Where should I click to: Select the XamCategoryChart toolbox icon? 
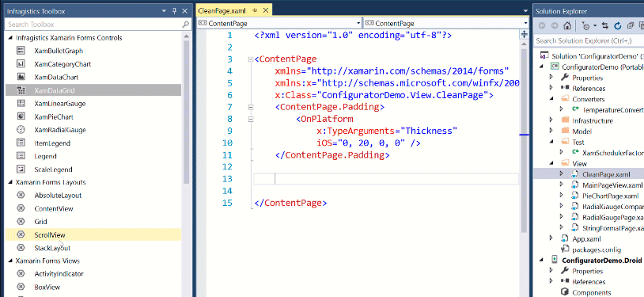pyautogui.click(x=21, y=64)
